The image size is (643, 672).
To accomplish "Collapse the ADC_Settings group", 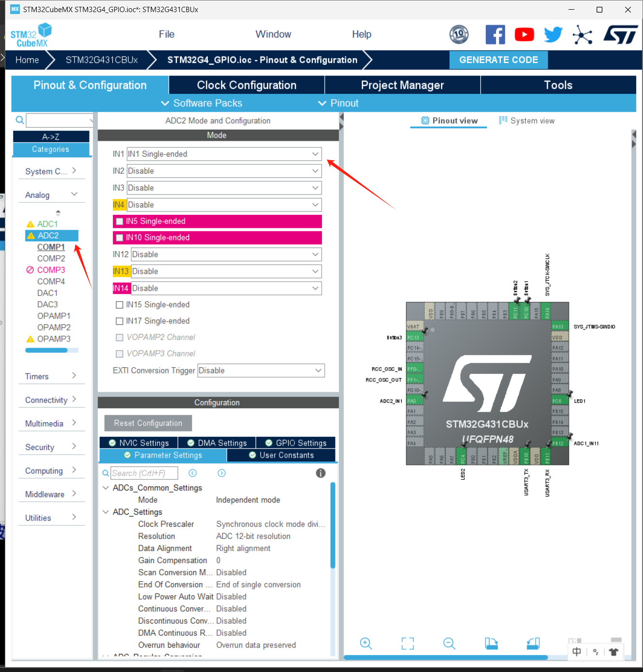I will pyautogui.click(x=106, y=512).
